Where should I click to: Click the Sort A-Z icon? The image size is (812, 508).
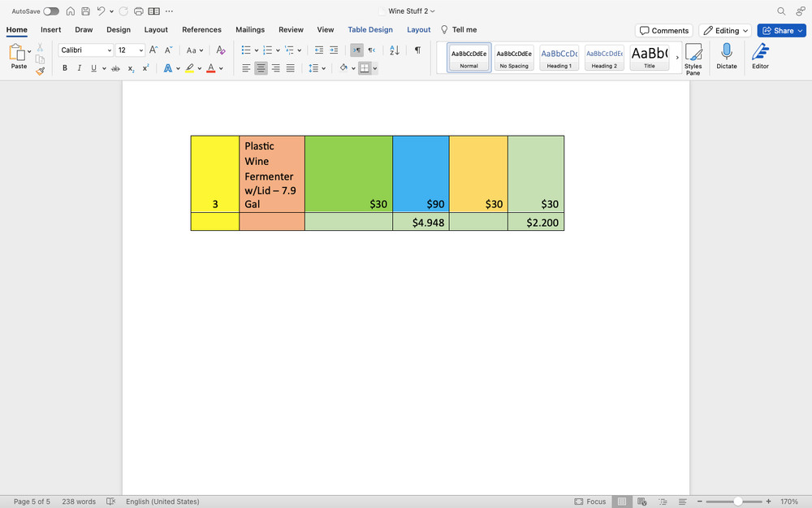pos(395,50)
